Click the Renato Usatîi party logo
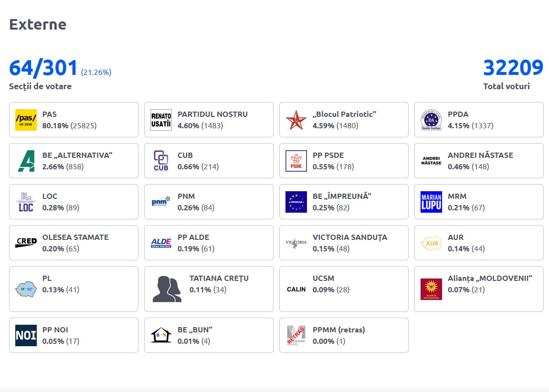 (x=161, y=120)
